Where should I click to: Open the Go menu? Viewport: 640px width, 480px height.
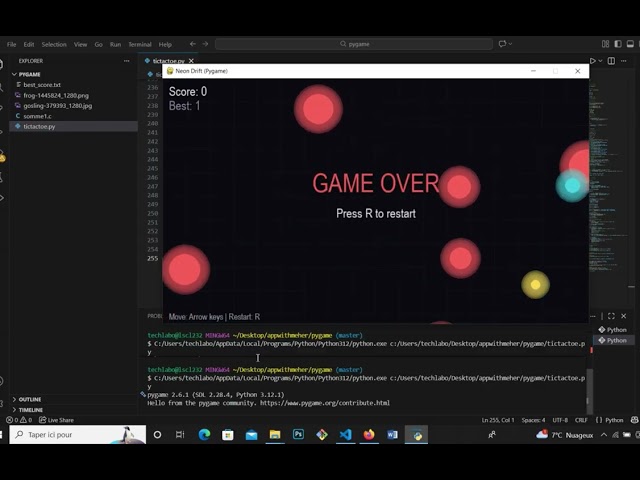click(x=98, y=44)
